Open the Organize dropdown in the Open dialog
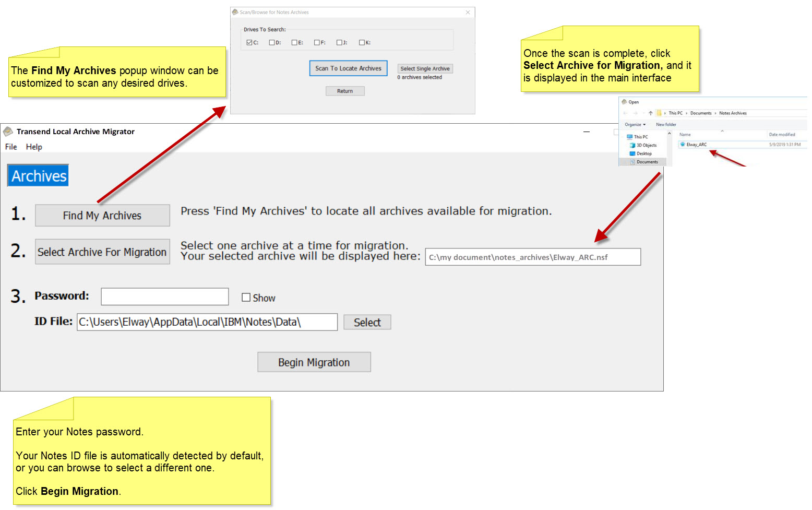The image size is (812, 510). coord(635,125)
